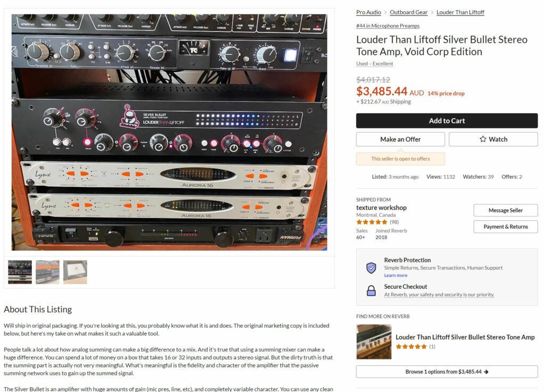This screenshot has width=545, height=392.
Task: Add the Silver Bullet to cart
Action: [x=447, y=121]
